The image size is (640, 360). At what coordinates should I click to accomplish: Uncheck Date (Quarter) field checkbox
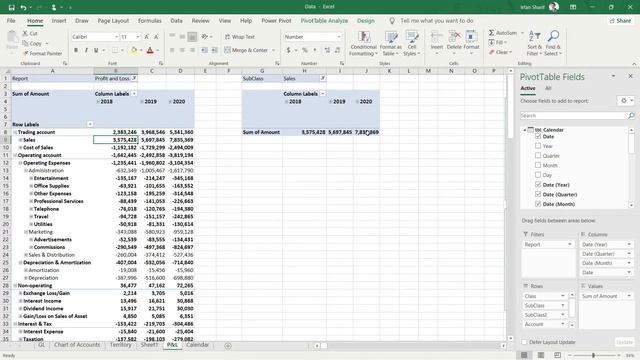[538, 194]
